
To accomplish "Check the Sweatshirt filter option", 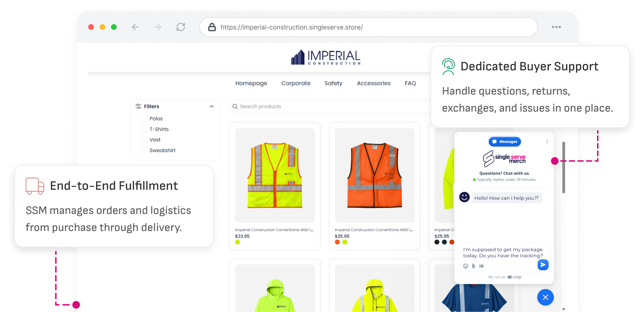I will click(x=145, y=150).
